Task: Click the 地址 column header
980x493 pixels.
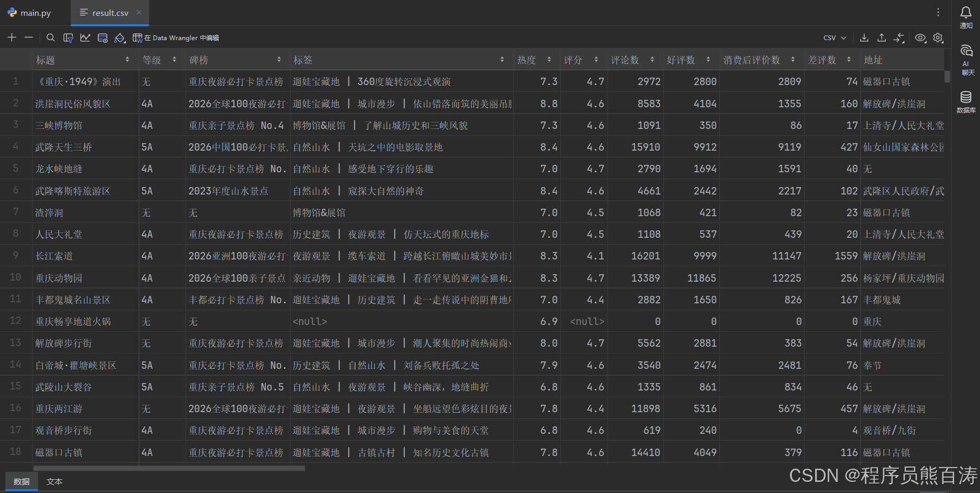Action: 902,60
